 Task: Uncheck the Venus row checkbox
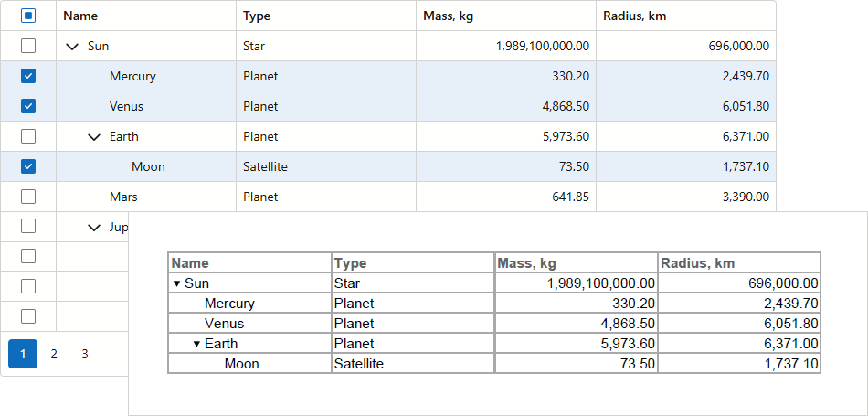pyautogui.click(x=28, y=106)
